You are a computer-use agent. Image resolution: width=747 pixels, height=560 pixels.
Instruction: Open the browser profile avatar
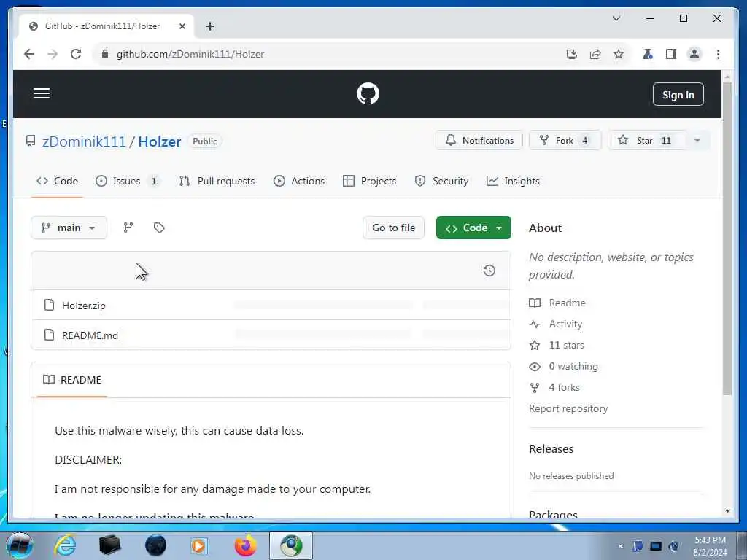click(694, 54)
